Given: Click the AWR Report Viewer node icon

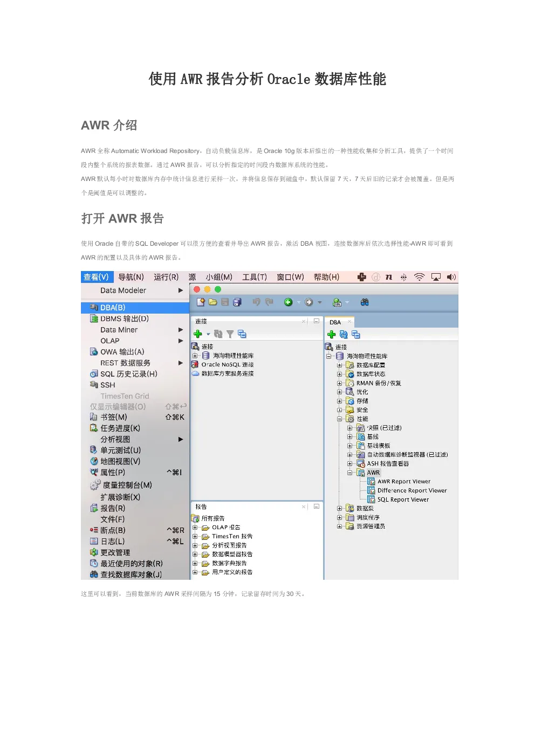Looking at the screenshot, I should pos(371,482).
